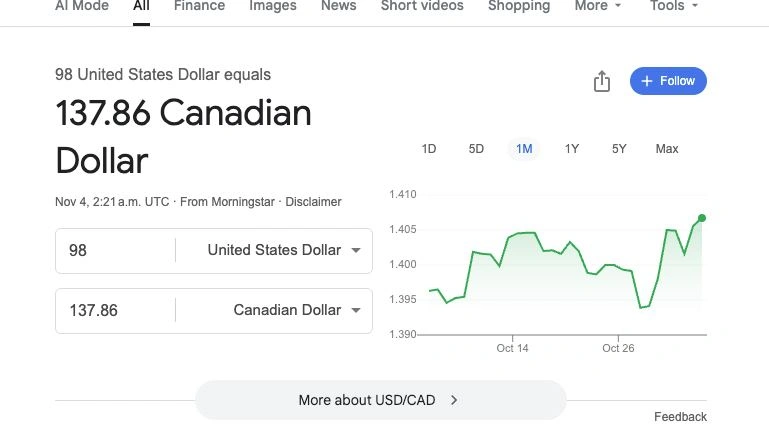Viewport: 769px width, 443px height.
Task: Select the 1Y chart range
Action: click(571, 149)
